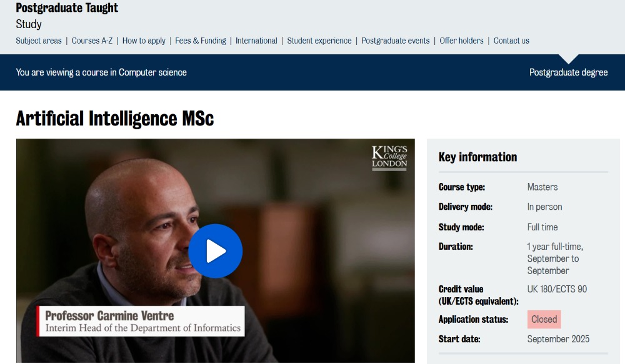Go to Student experience page
Image resolution: width=625 pixels, height=364 pixels.
point(319,41)
